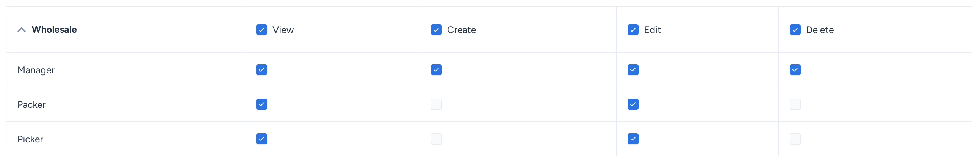Enable Delete permission for Packer
This screenshot has width=980, height=164.
(795, 104)
